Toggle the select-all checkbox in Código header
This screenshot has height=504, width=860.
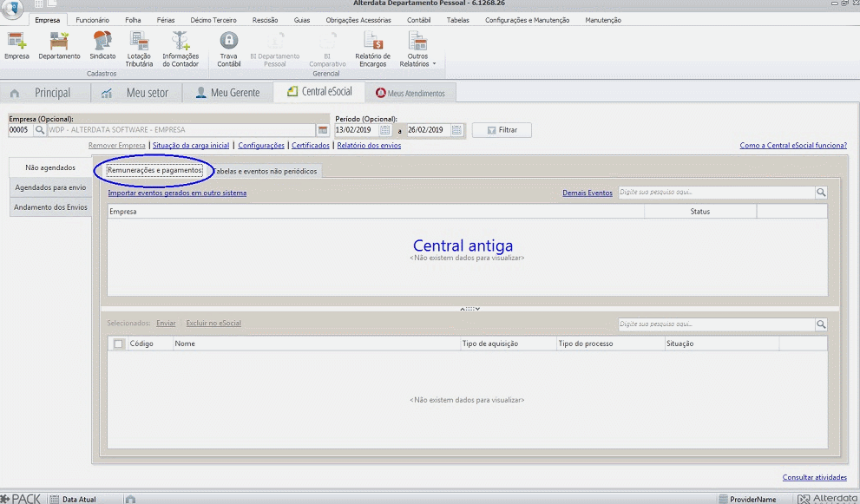(118, 344)
